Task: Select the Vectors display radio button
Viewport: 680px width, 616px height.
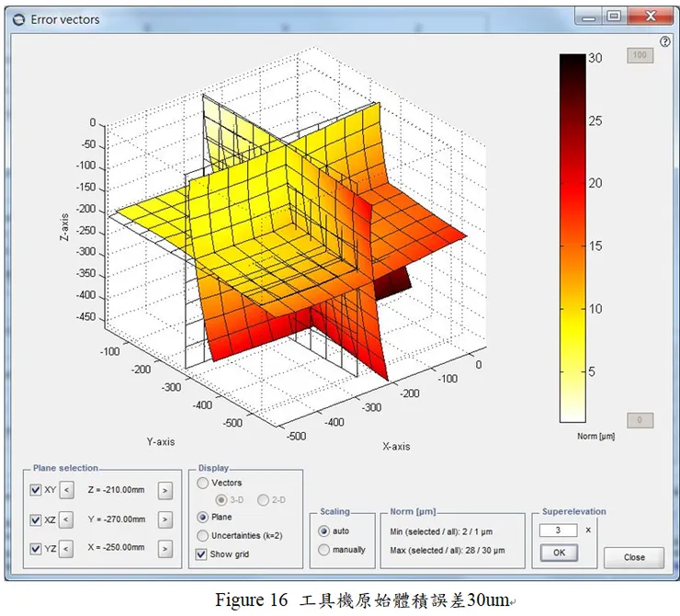Action: [202, 483]
